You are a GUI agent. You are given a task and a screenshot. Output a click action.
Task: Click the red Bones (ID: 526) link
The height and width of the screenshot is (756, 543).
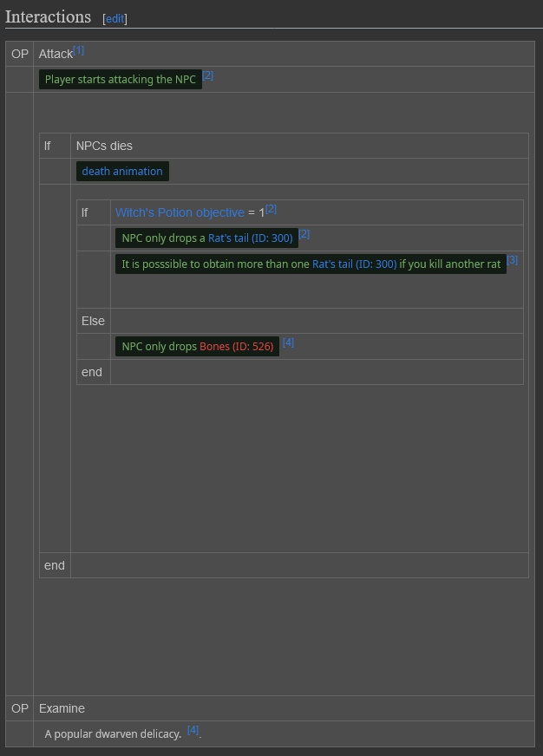tap(237, 347)
